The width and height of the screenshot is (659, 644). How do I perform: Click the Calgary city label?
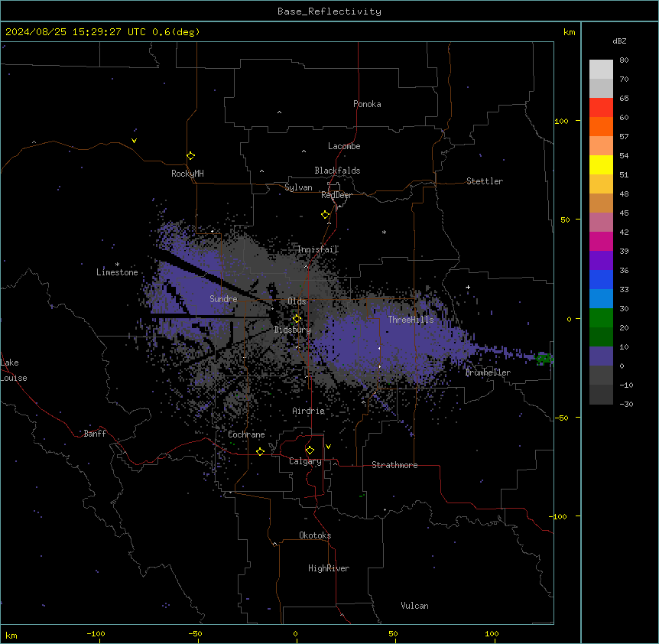pyautogui.click(x=305, y=461)
